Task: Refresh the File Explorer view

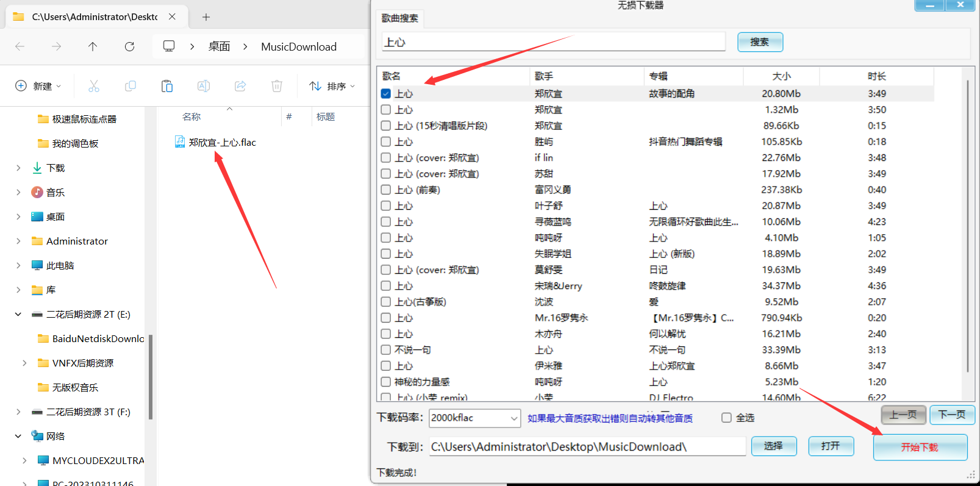Action: click(x=129, y=46)
